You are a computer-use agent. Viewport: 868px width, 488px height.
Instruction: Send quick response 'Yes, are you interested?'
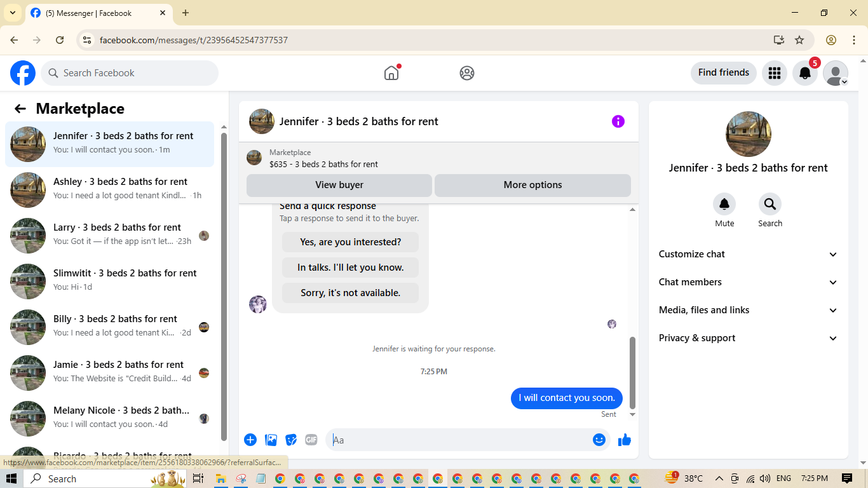pos(350,242)
